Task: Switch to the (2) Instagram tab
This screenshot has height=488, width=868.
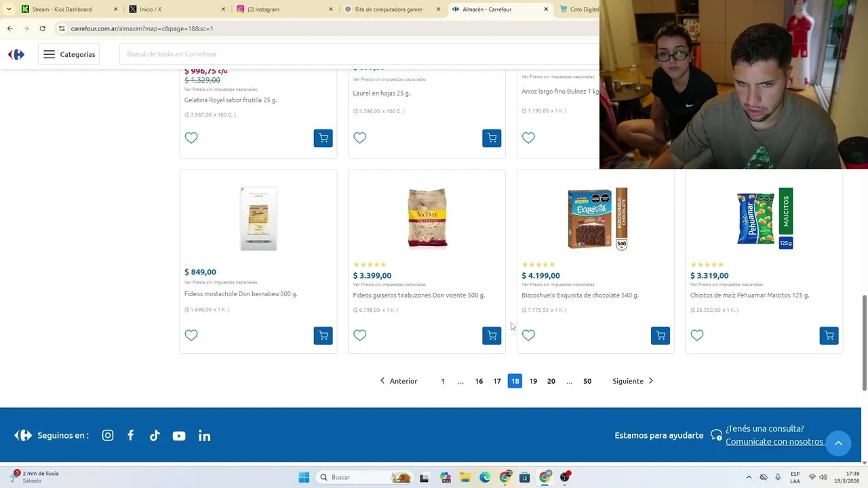Action: coord(285,9)
